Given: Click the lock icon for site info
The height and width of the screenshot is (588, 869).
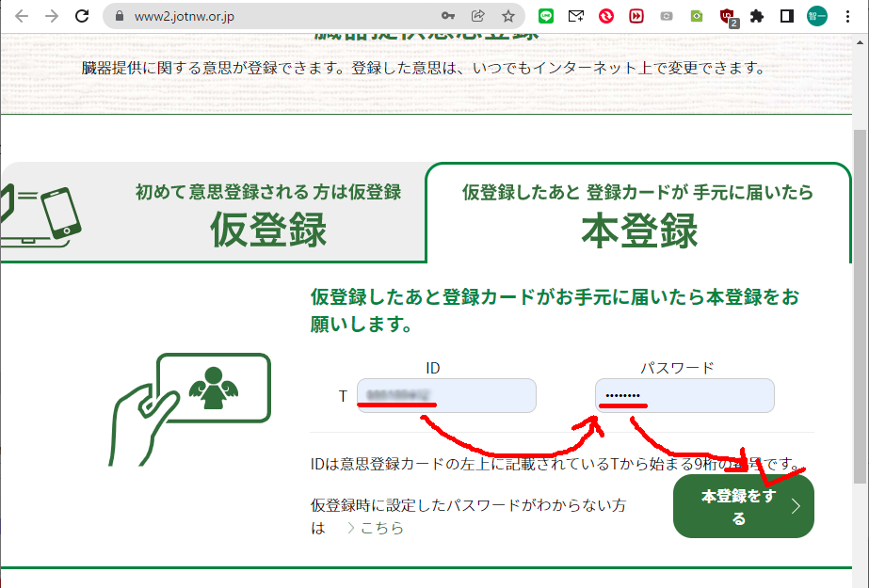Looking at the screenshot, I should click(x=119, y=16).
